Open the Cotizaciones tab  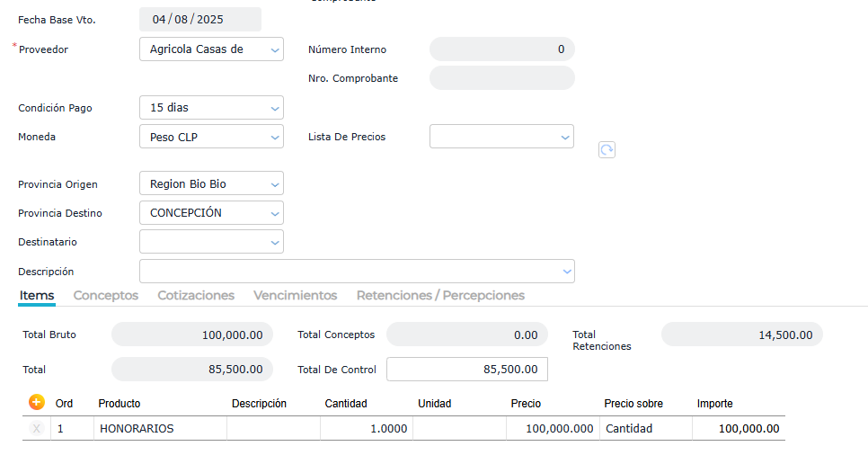click(x=196, y=295)
